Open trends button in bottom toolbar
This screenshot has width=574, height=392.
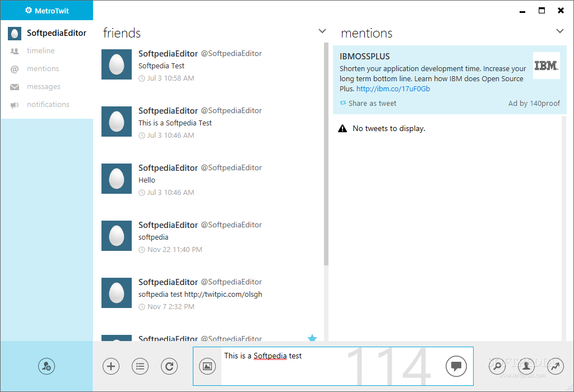[556, 366]
